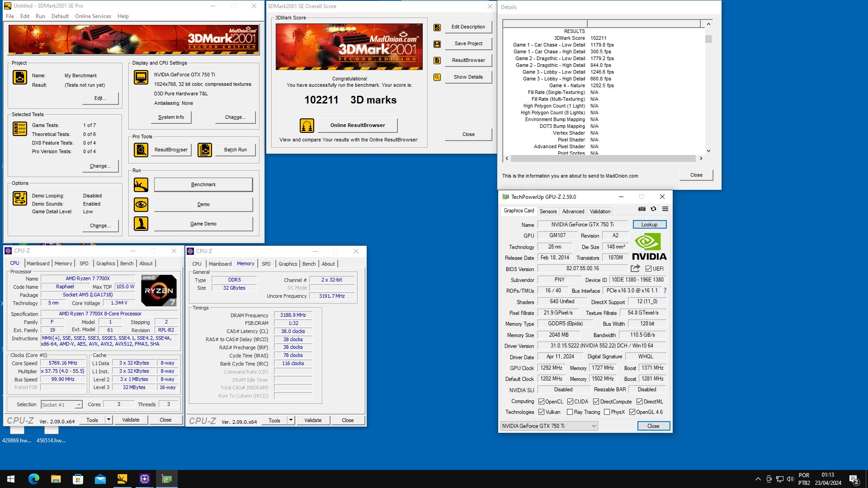Toggle the UEFI checkbox in GPU-Z
Image resolution: width=868 pixels, height=488 pixels.
pos(648,269)
